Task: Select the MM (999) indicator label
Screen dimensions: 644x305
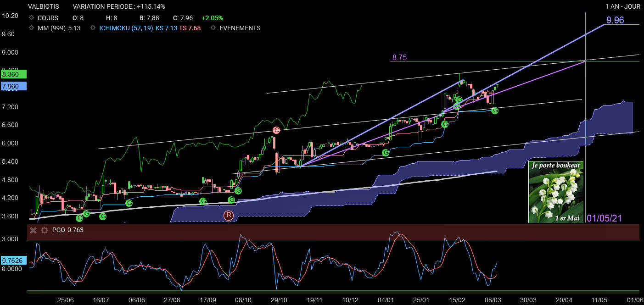Action: pyautogui.click(x=52, y=28)
